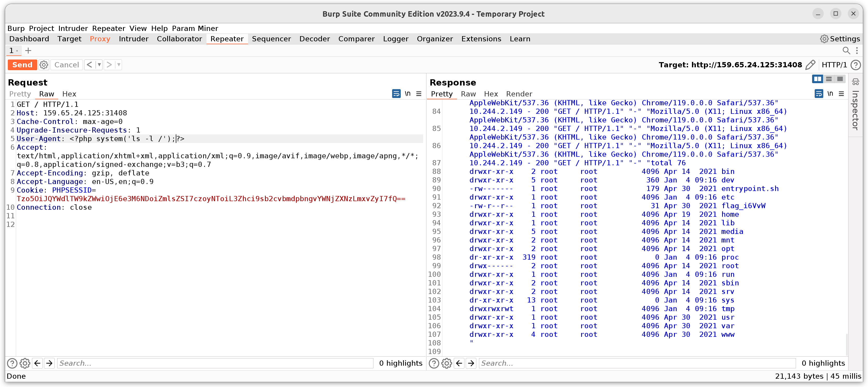The width and height of the screenshot is (868, 387).
Task: Toggle non-printable chars \n in Response panel
Action: coord(830,93)
